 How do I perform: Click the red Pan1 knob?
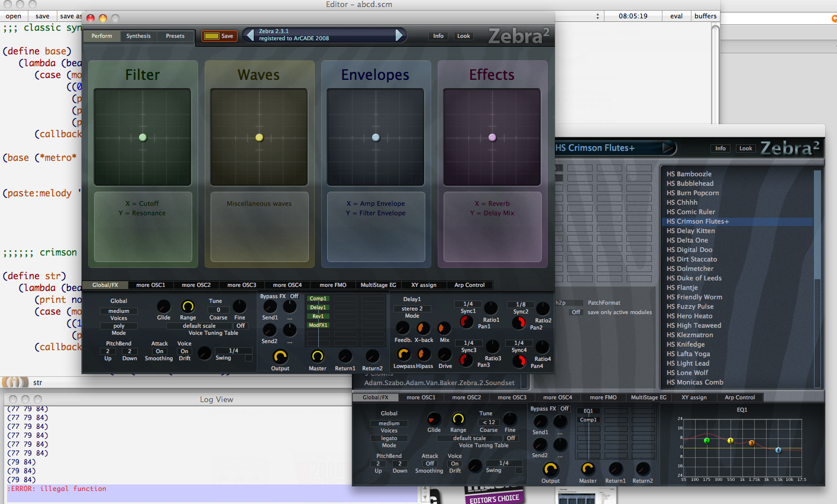click(467, 322)
